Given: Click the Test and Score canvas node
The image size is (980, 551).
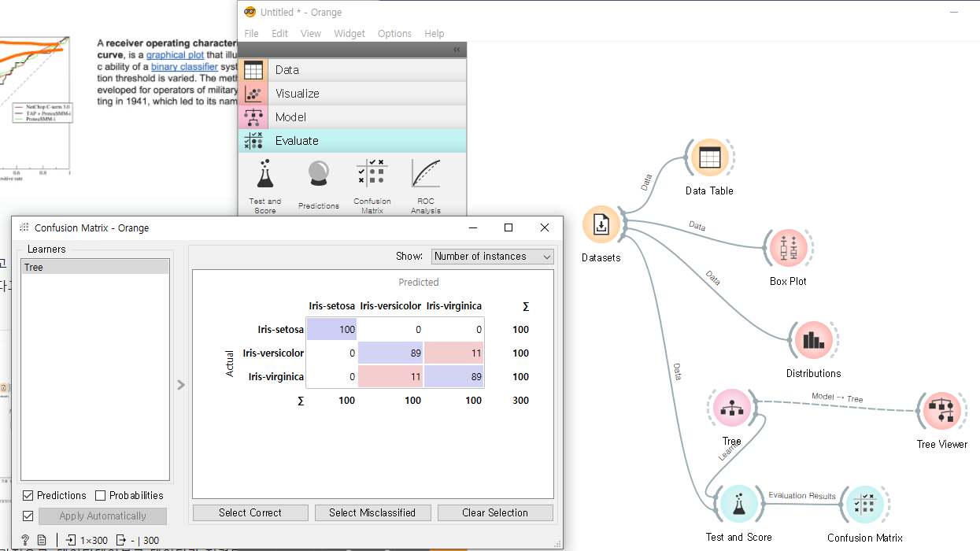Looking at the screenshot, I should [738, 505].
